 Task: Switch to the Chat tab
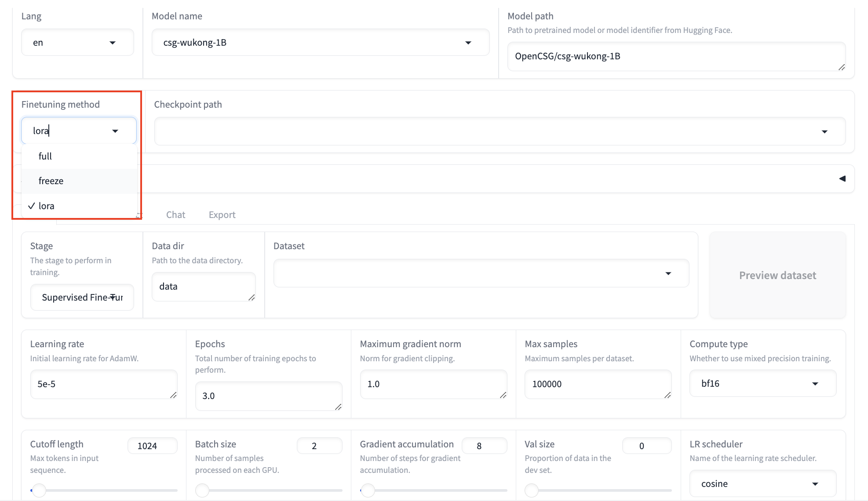[175, 215]
